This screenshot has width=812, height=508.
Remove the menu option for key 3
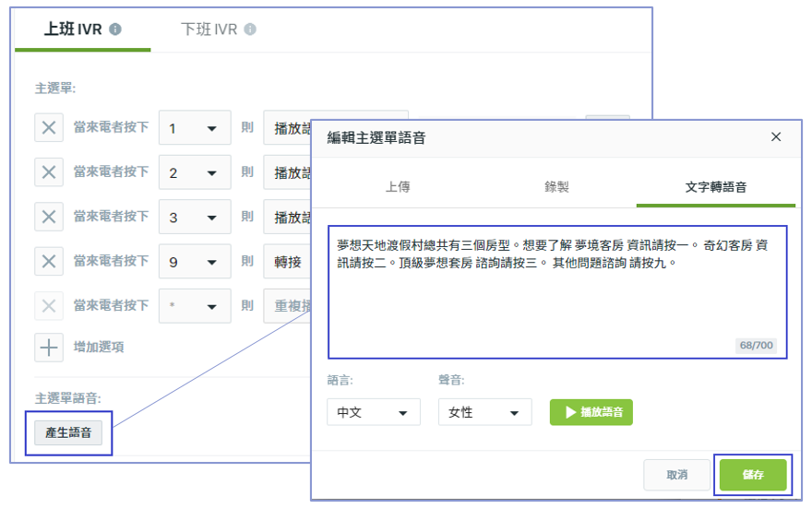click(x=49, y=217)
